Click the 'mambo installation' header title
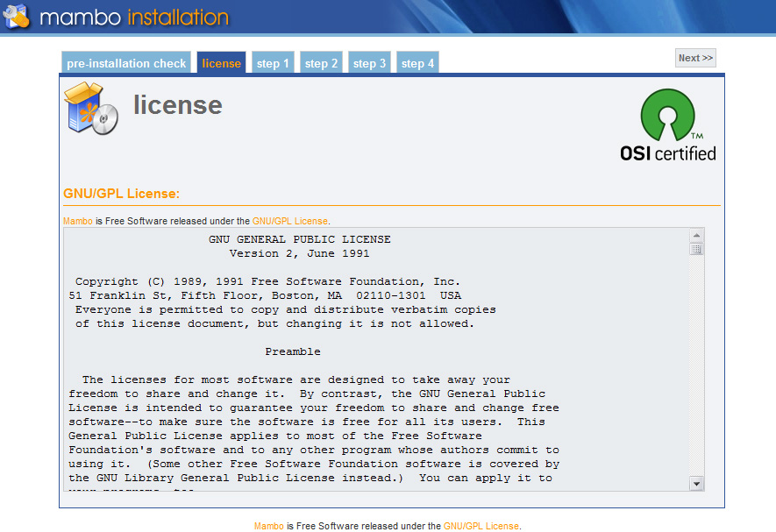The image size is (776, 532). pos(134,18)
